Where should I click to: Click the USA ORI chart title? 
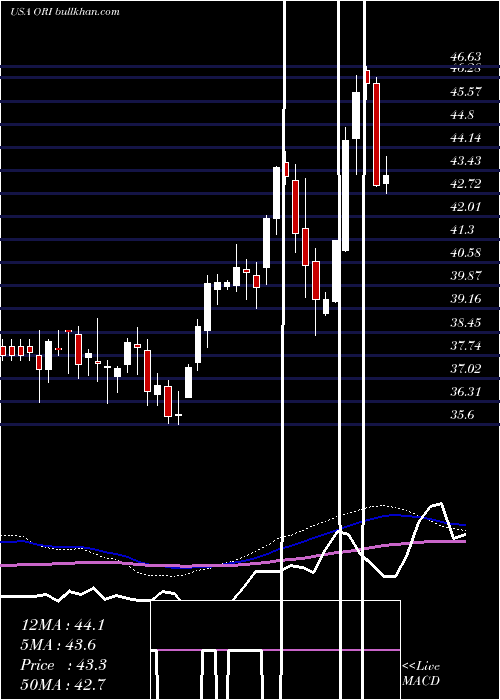pyautogui.click(x=65, y=12)
